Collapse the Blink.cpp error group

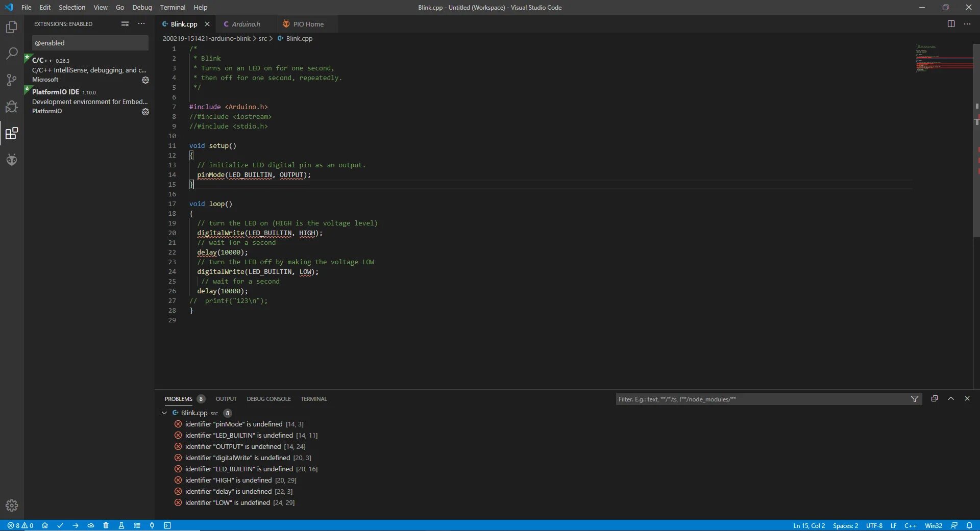(x=164, y=413)
